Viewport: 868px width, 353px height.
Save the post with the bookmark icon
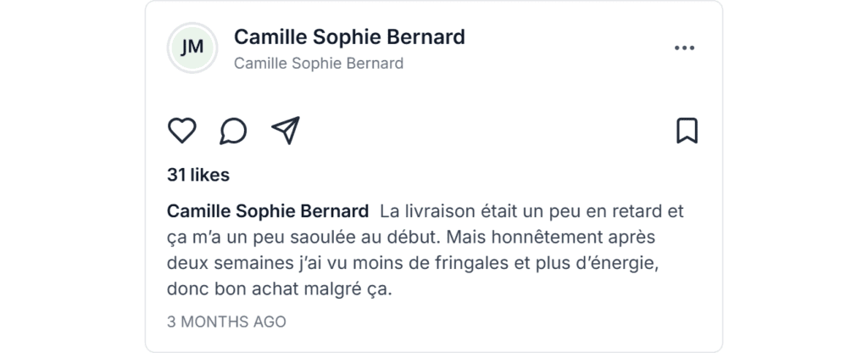[x=687, y=131]
